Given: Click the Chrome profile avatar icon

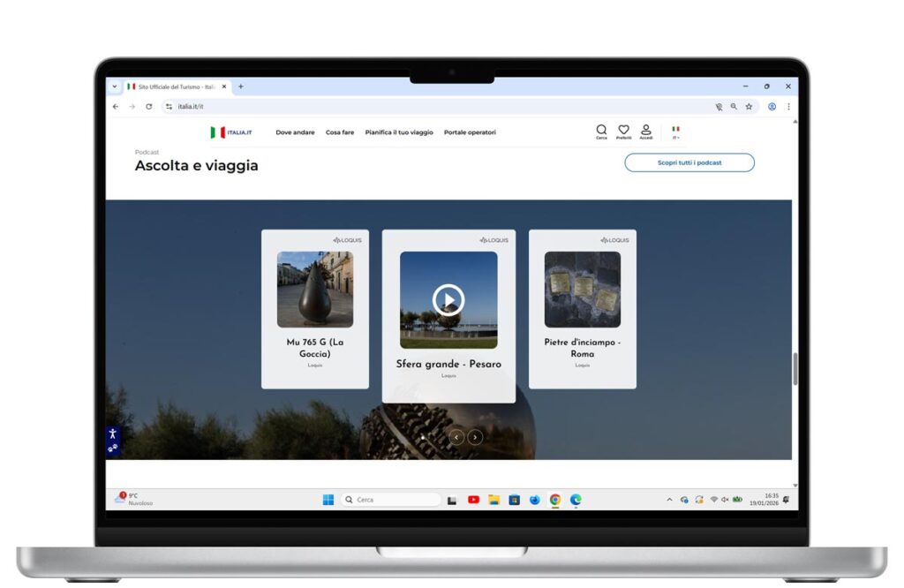Looking at the screenshot, I should pos(772,106).
